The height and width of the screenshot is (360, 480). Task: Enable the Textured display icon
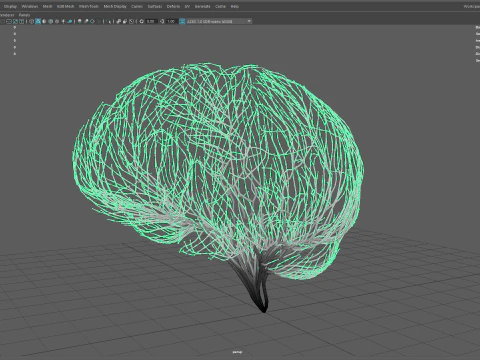coord(57,21)
